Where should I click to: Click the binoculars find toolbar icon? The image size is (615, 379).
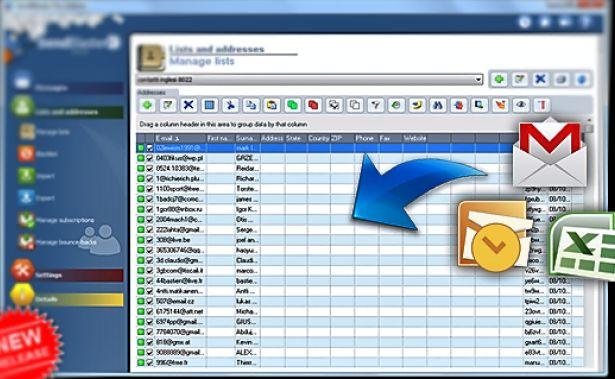click(x=438, y=105)
